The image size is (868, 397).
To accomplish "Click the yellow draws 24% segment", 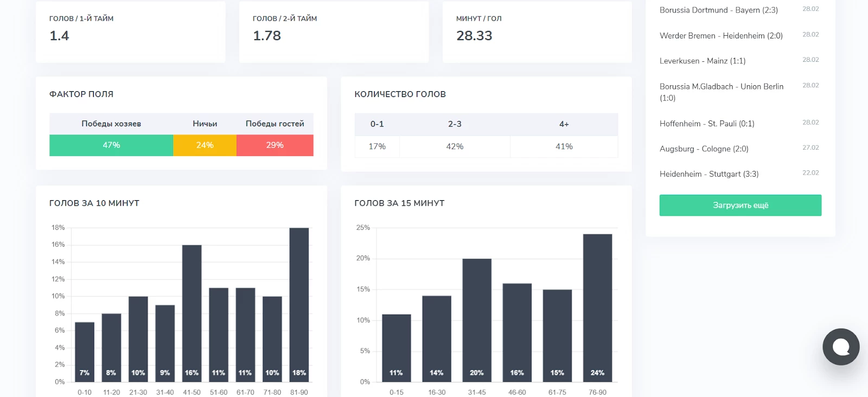I will [x=205, y=145].
